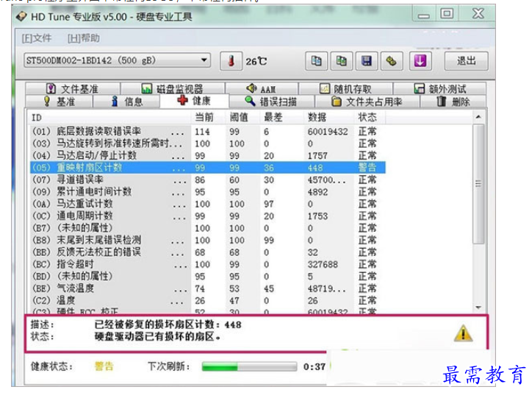This screenshot has width=532, height=398.
Task: Open the [F]文件 menu
Action: click(37, 38)
